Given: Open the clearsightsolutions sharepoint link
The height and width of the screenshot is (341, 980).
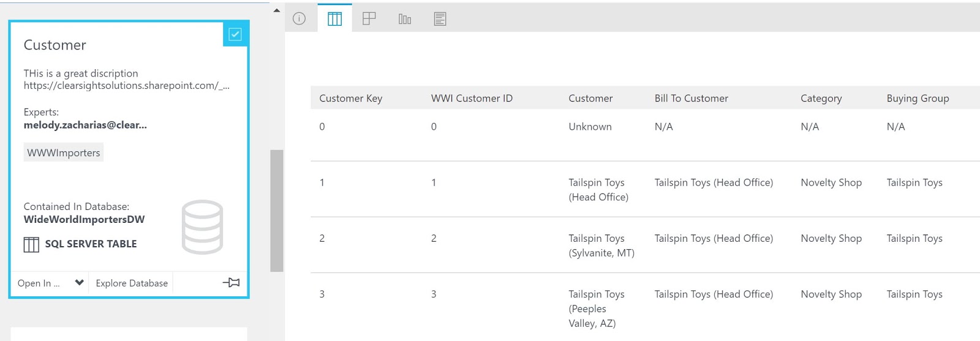Looking at the screenshot, I should click(127, 86).
